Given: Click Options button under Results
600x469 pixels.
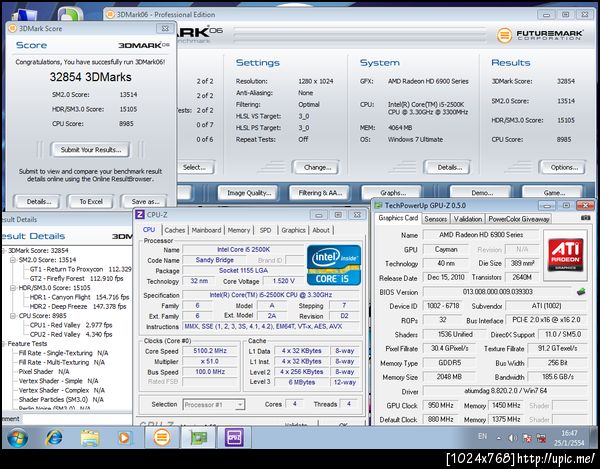Looking at the screenshot, I should click(x=564, y=167).
